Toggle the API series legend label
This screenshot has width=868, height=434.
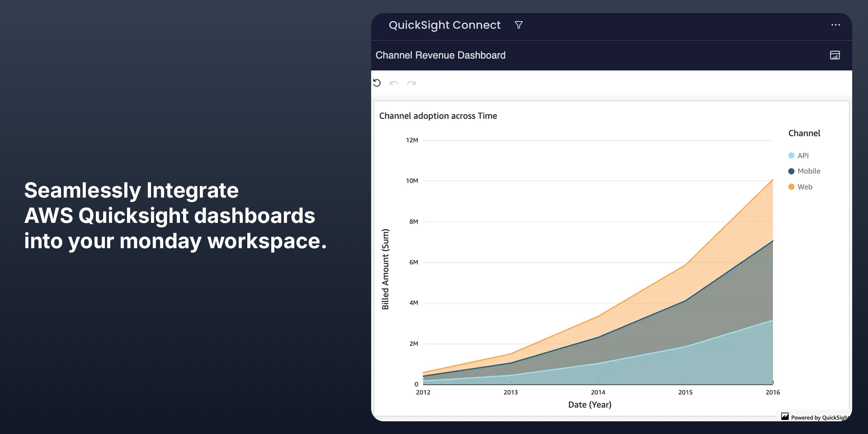pos(803,156)
